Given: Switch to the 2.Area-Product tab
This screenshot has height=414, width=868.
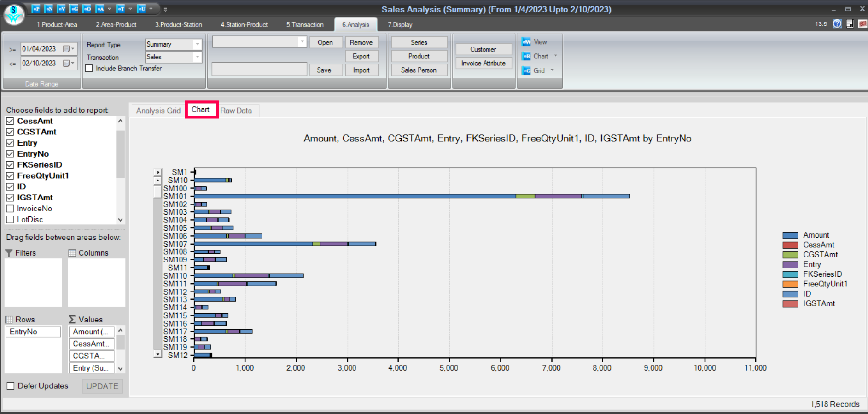Looking at the screenshot, I should [116, 25].
